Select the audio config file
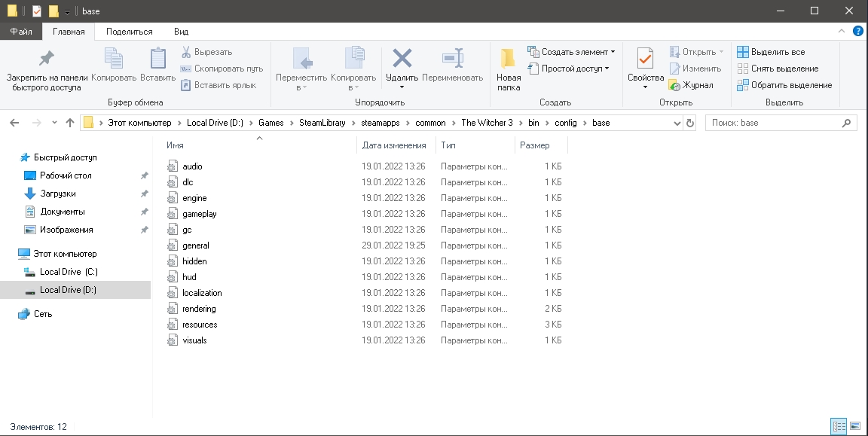Screen dimensions: 868x436 [192, 166]
